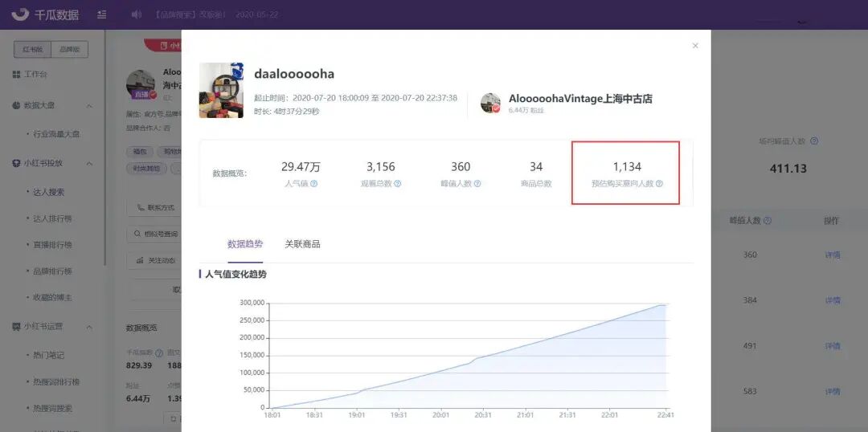Click the 411.13 average peak value

pos(788,169)
